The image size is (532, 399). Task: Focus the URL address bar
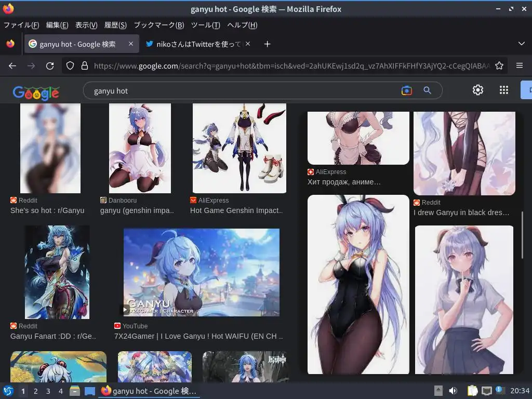pyautogui.click(x=292, y=66)
